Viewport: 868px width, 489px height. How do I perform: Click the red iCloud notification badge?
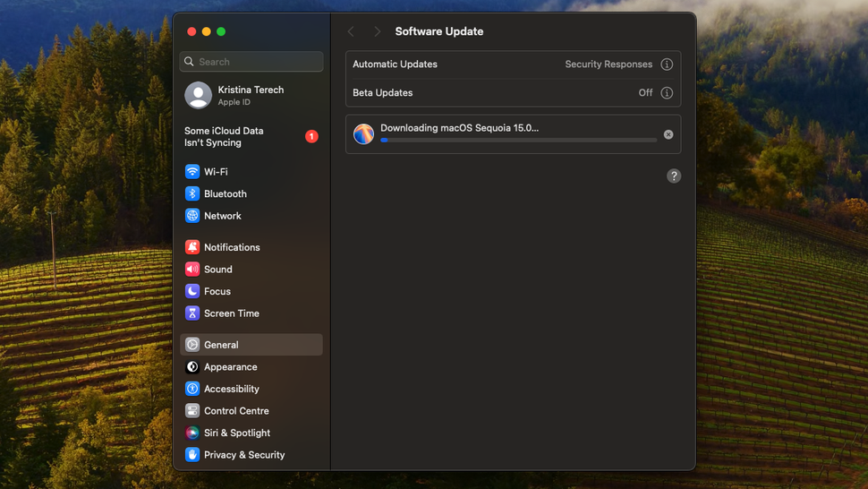coord(311,136)
